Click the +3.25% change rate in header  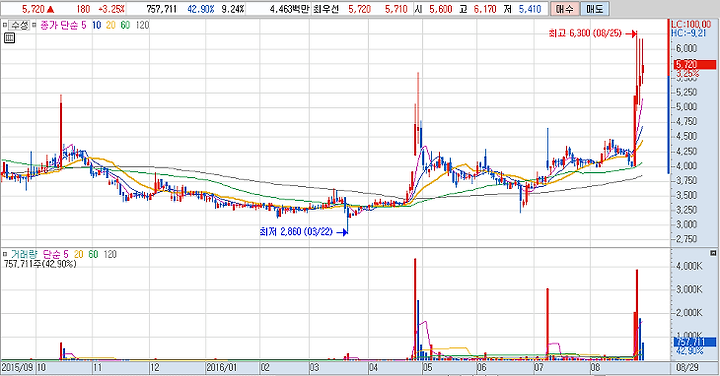pos(111,9)
